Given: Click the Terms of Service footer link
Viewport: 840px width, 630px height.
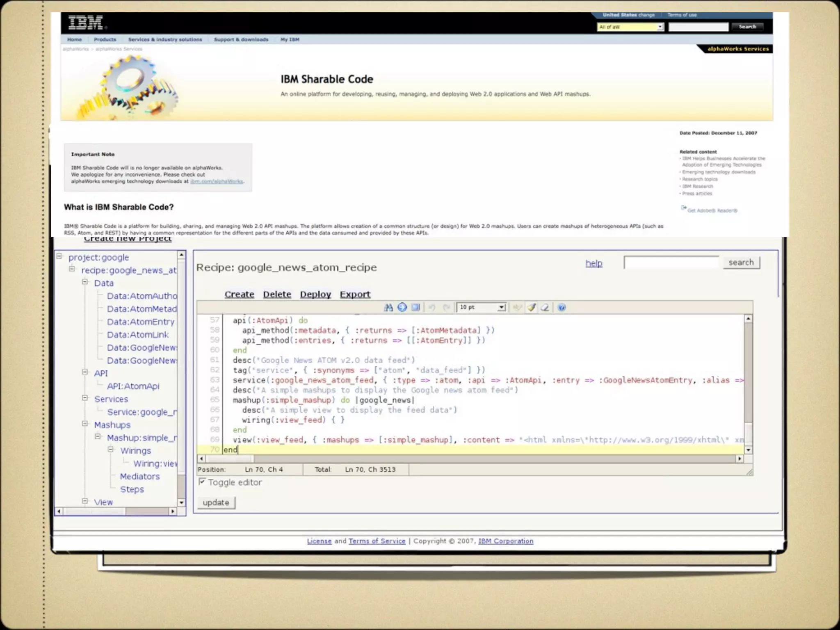Looking at the screenshot, I should coord(377,541).
